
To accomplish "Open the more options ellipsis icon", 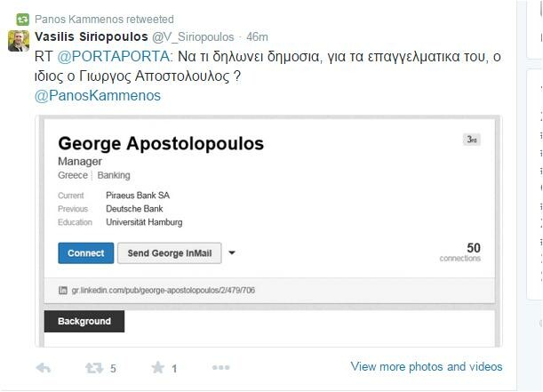I will tap(221, 367).
